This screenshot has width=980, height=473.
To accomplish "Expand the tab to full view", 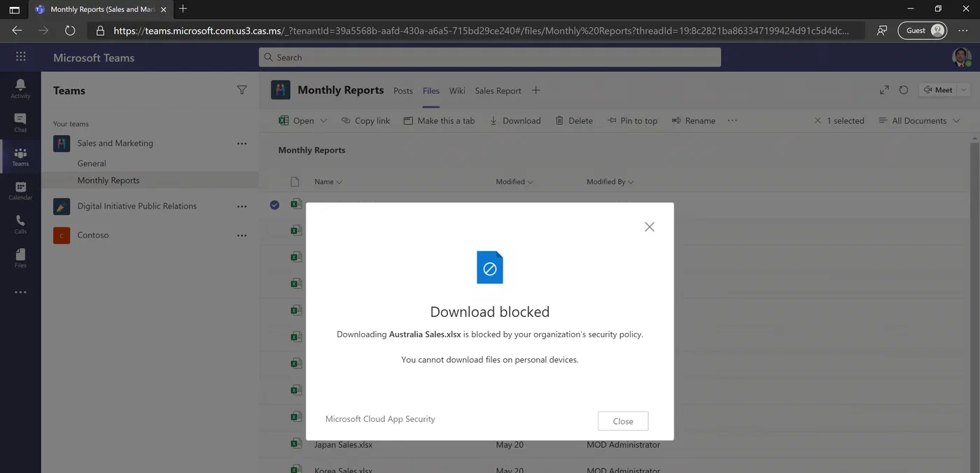I will 884,90.
